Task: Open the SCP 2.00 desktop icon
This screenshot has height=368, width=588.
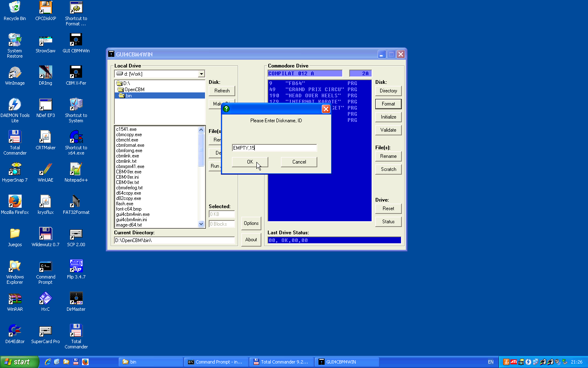Action: (x=76, y=237)
